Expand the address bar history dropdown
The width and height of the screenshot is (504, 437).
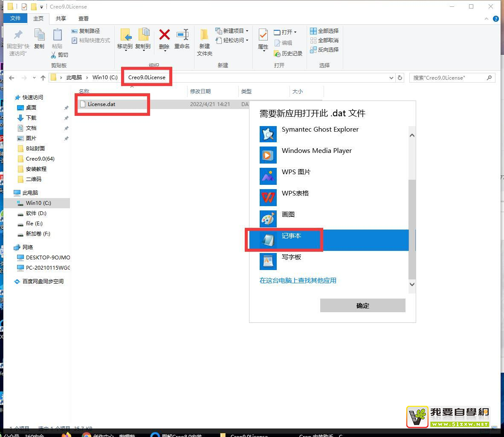pos(391,78)
